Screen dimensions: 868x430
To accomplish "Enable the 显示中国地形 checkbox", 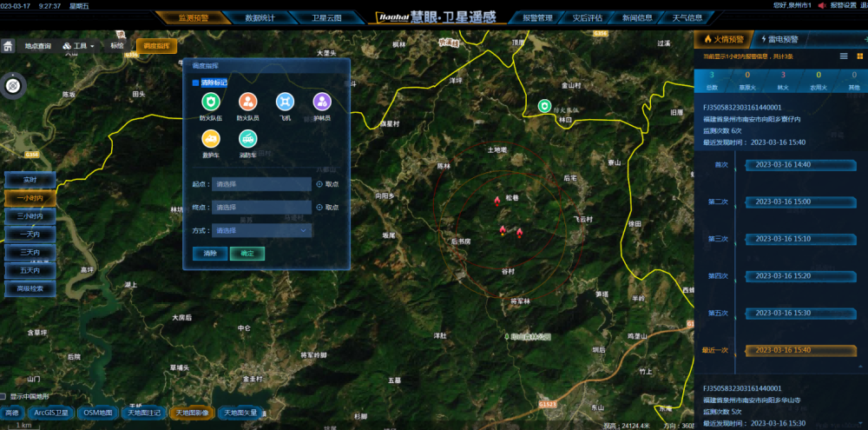I will (5, 396).
